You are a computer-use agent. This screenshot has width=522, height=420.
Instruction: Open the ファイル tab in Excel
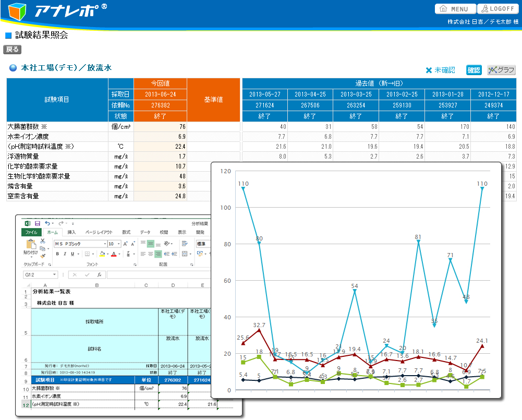click(31, 232)
